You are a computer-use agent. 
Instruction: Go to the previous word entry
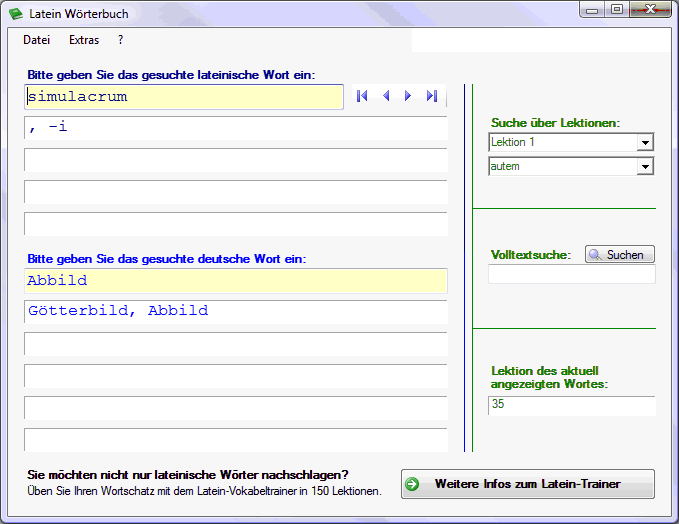point(386,96)
